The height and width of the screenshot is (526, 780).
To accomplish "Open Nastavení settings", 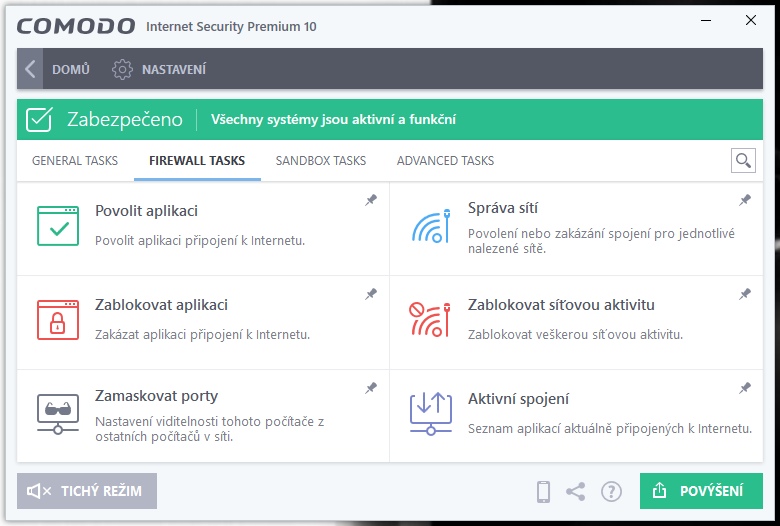I will (x=160, y=69).
